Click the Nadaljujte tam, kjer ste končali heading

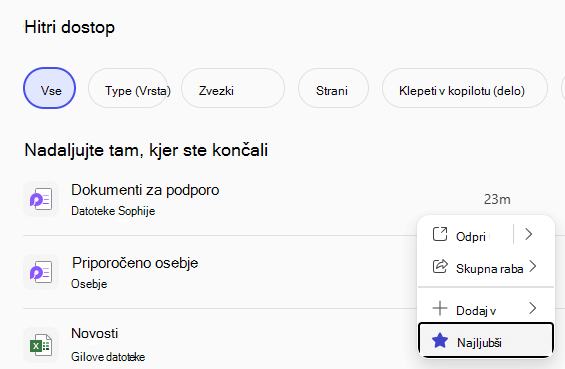pyautogui.click(x=146, y=150)
